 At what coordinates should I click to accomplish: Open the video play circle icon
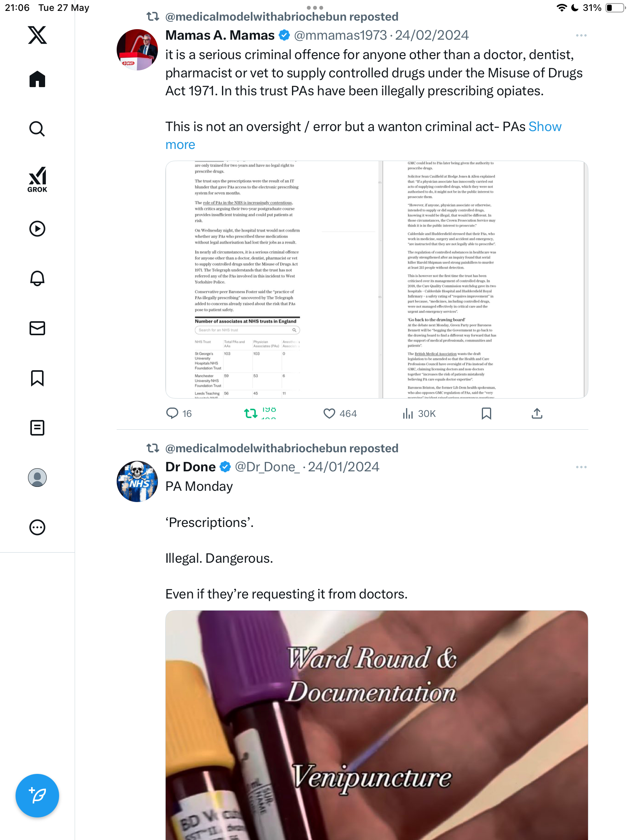(37, 228)
